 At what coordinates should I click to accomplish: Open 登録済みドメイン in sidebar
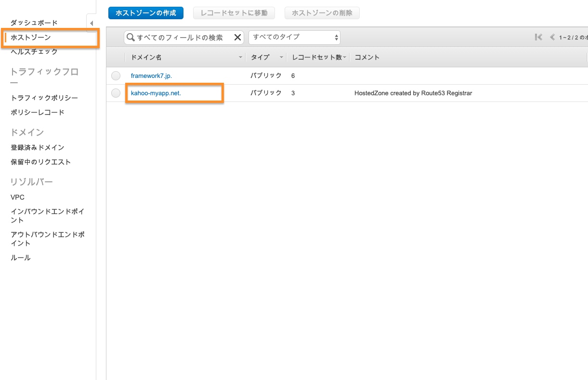[38, 148]
